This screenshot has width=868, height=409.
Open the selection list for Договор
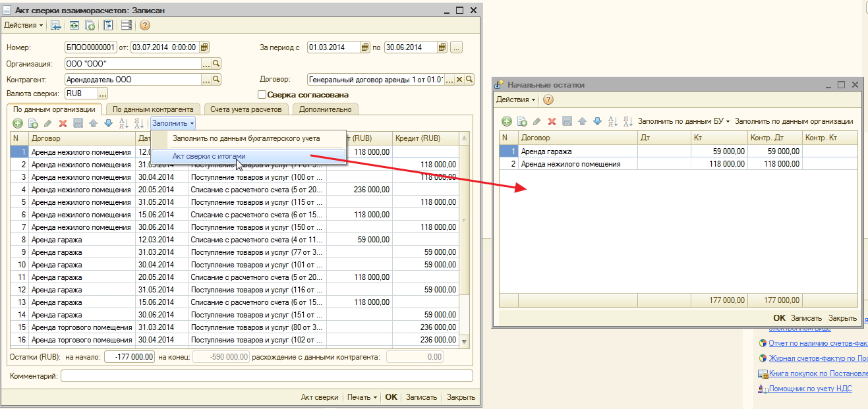point(450,79)
